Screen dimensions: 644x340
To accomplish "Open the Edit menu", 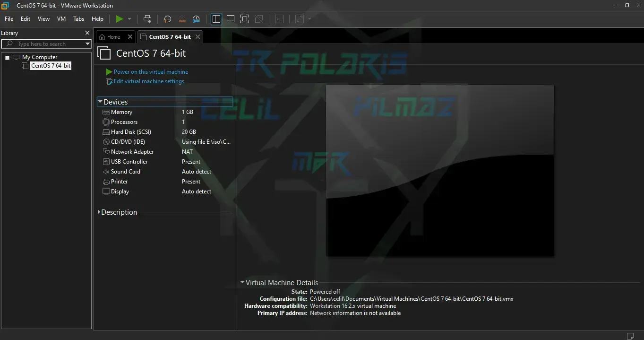I will pos(26,19).
